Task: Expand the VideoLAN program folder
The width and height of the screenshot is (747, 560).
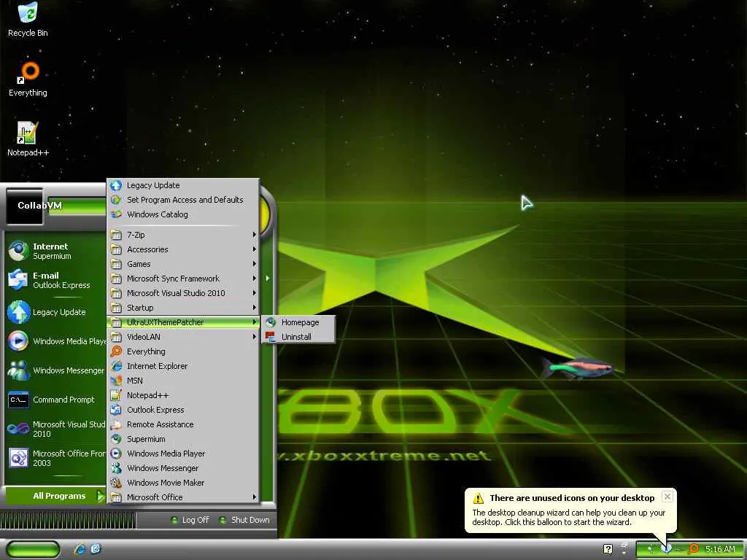Action: (184, 337)
